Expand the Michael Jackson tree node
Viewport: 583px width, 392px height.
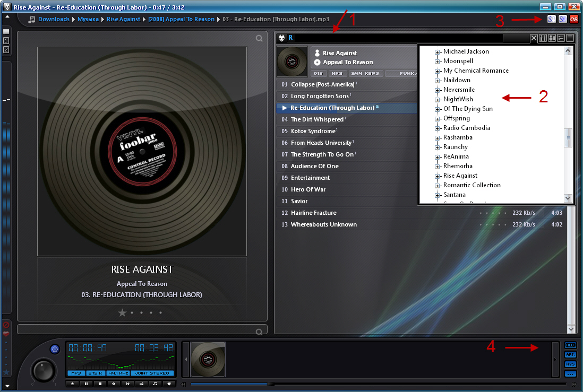[x=438, y=51]
